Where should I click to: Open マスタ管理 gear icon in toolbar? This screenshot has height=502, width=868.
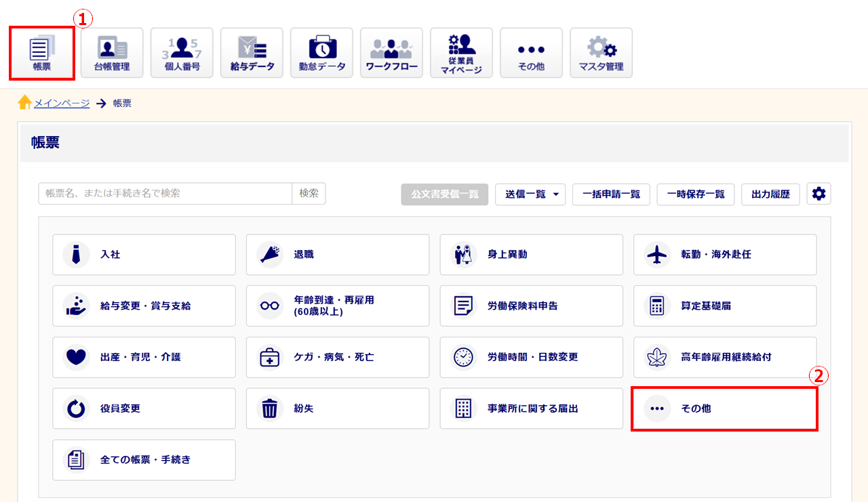point(601,53)
